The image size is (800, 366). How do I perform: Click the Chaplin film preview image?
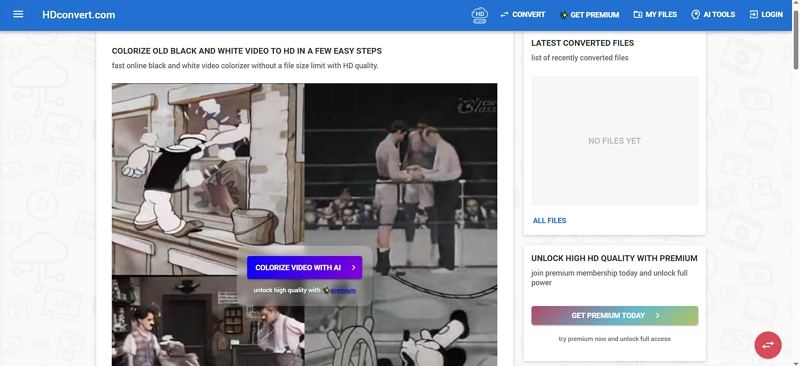click(x=208, y=321)
